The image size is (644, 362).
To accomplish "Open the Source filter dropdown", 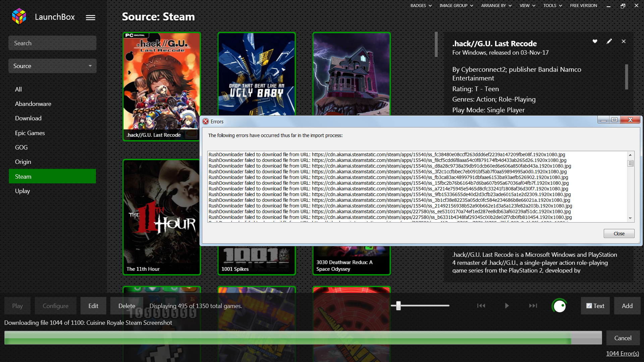I will pos(52,66).
